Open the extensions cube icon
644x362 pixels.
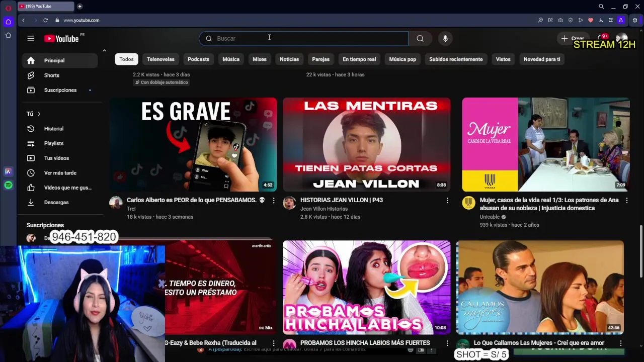pos(635,20)
